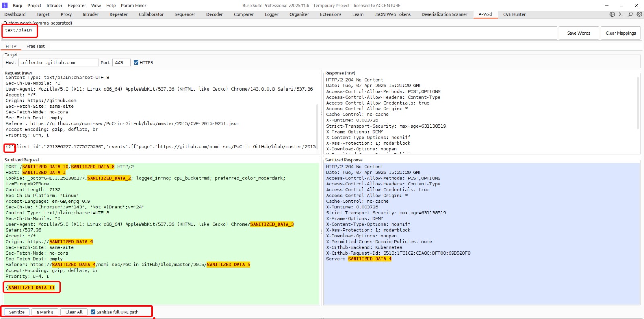This screenshot has height=319, width=644.
Task: Switch to the Learn tab
Action: (x=358, y=14)
